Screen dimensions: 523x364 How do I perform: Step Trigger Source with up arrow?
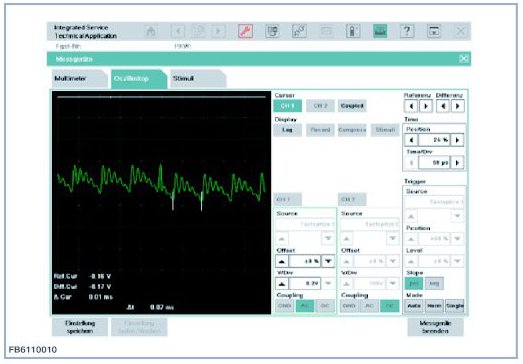[411, 217]
